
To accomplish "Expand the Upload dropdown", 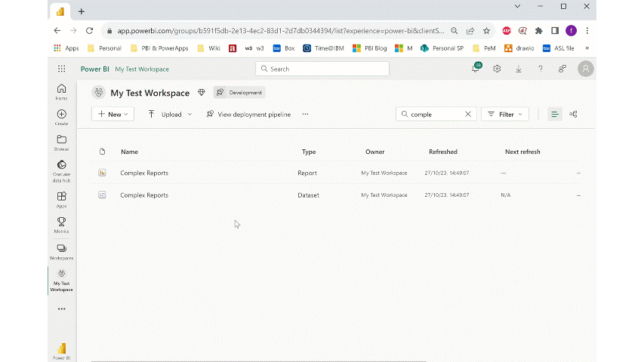I will tap(170, 114).
